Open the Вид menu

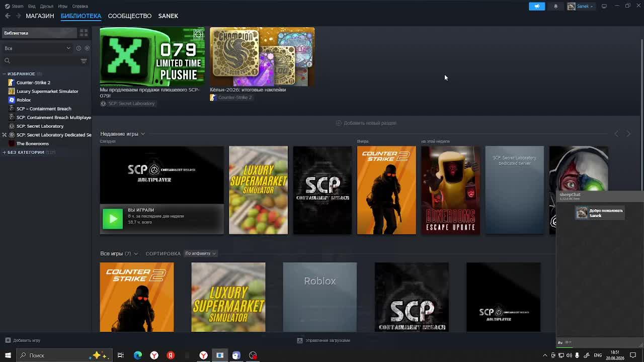[32, 6]
